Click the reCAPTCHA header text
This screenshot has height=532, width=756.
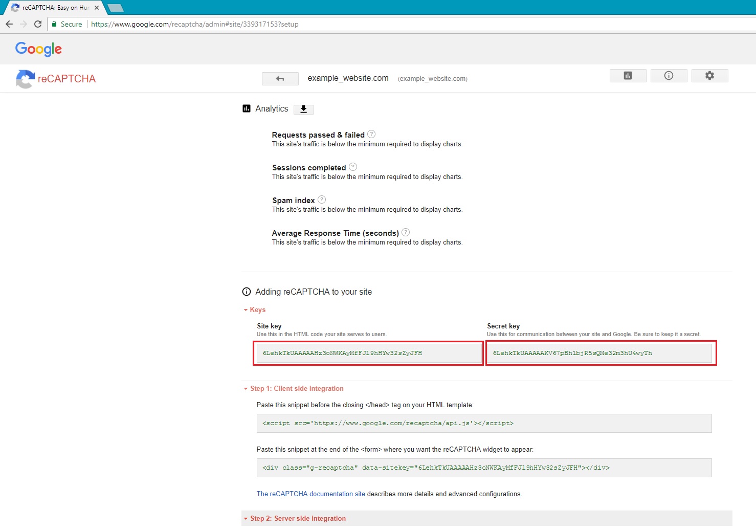pos(66,79)
